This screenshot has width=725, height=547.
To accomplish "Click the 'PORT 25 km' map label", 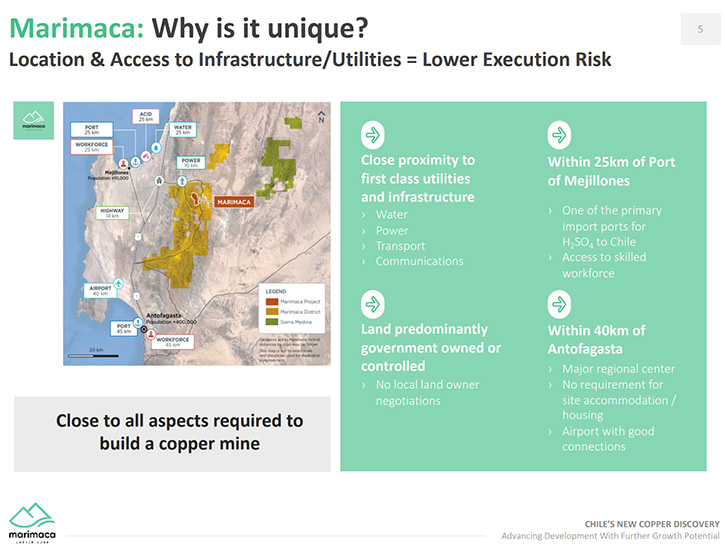I will coord(92,129).
